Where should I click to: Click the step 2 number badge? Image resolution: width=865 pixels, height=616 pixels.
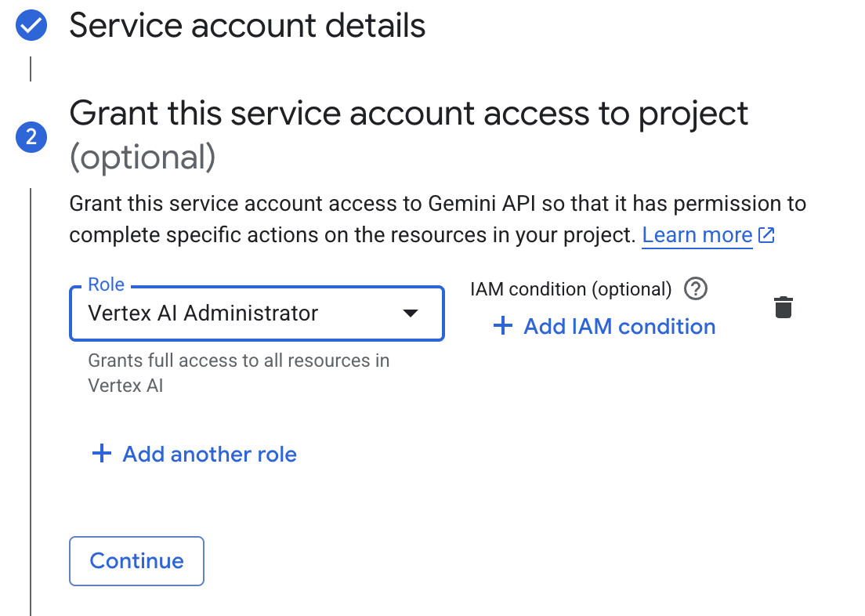[x=31, y=137]
